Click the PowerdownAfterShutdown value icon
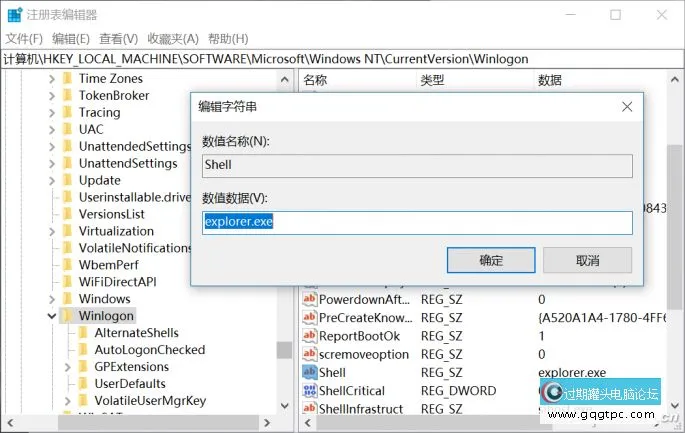This screenshot has width=685, height=433. [x=310, y=299]
